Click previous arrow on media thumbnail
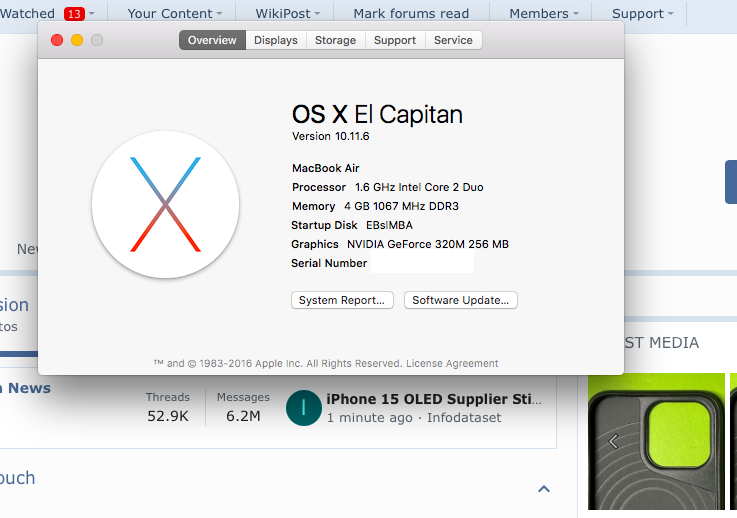 [x=613, y=441]
